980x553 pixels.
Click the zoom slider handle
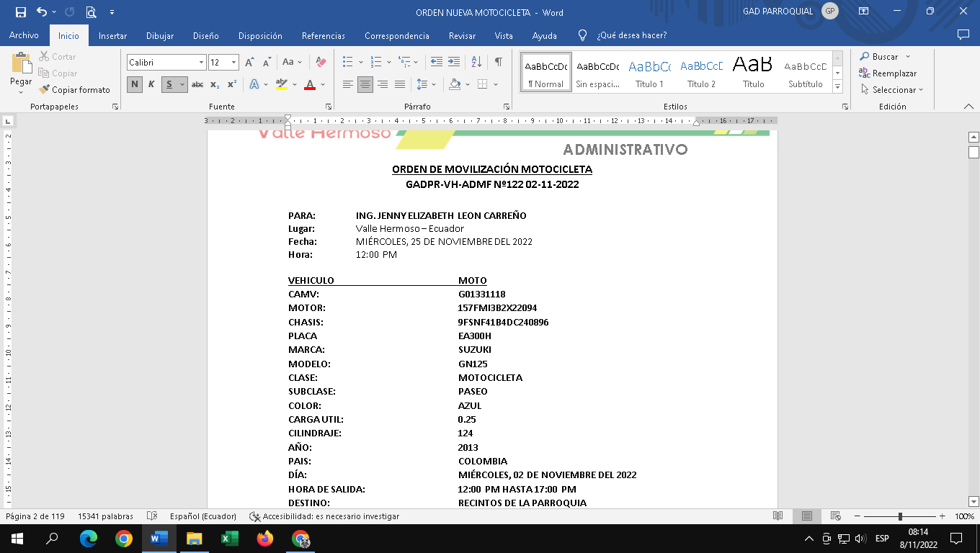(900, 516)
